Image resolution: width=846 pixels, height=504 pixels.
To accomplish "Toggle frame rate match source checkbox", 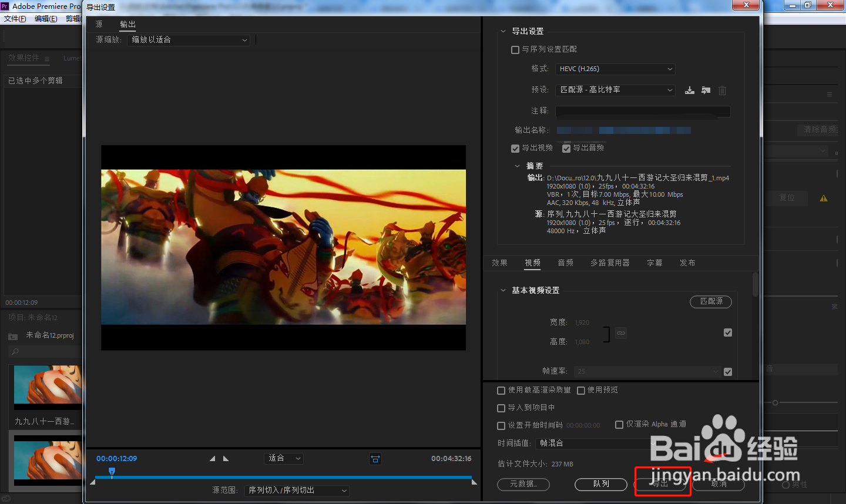I will tap(728, 372).
